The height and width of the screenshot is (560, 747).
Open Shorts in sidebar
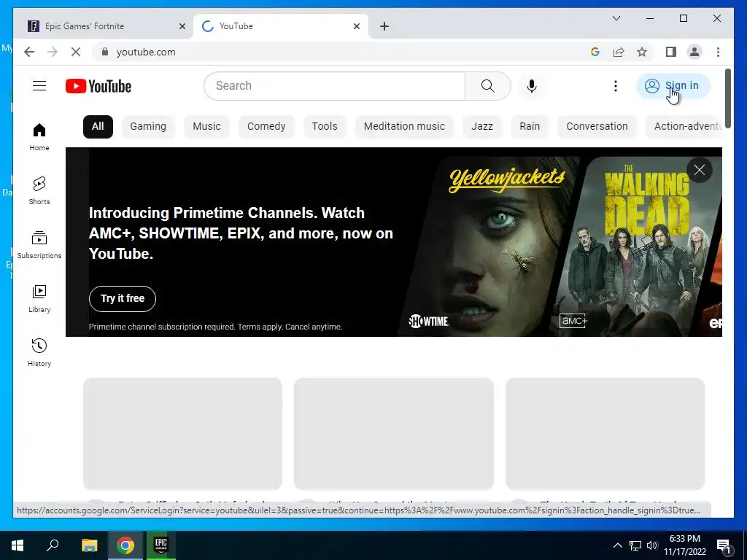[x=39, y=191]
